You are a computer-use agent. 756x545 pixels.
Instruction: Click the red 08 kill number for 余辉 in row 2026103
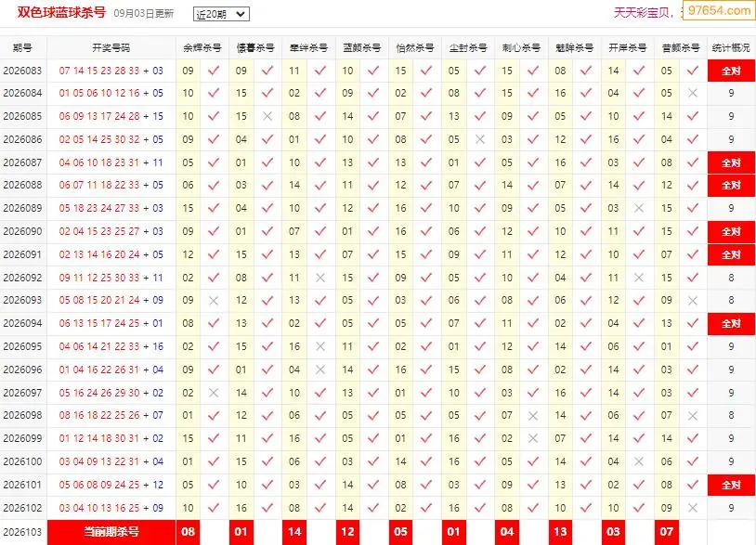coord(188,532)
